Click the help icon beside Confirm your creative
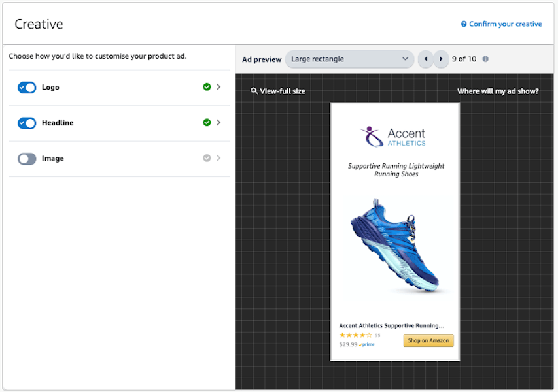The image size is (558, 392). coord(464,24)
